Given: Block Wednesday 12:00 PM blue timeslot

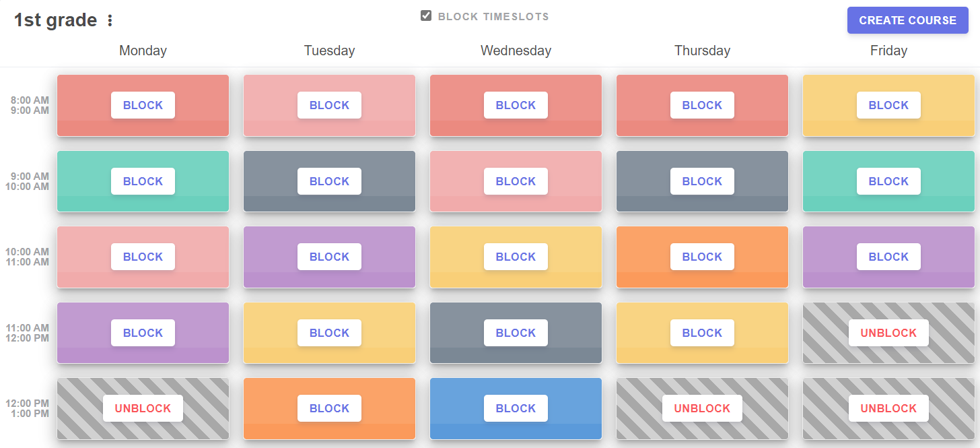Looking at the screenshot, I should point(516,408).
